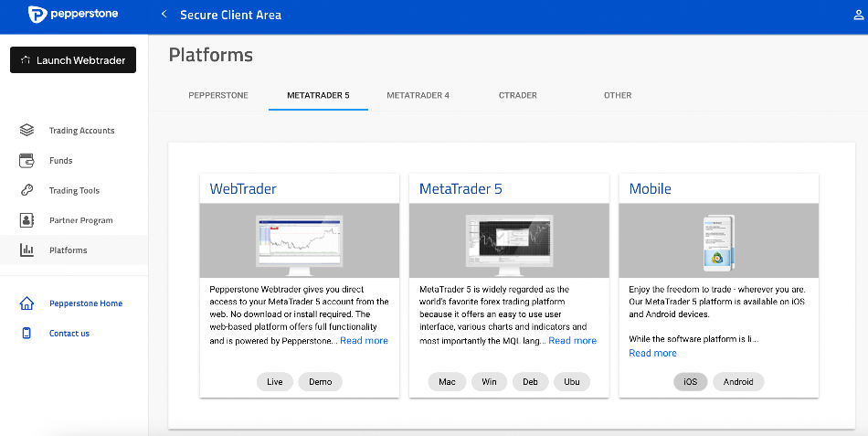Switch to the CTRADER tab

tap(517, 95)
